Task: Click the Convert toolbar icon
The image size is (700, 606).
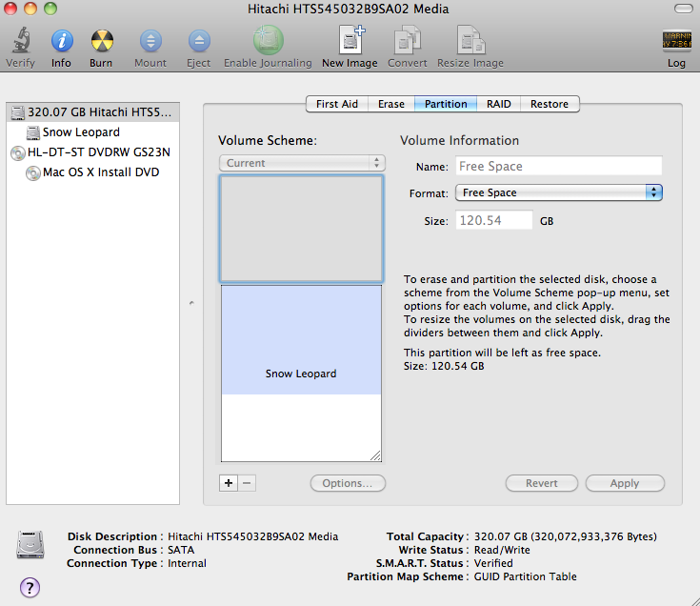Action: point(407,40)
